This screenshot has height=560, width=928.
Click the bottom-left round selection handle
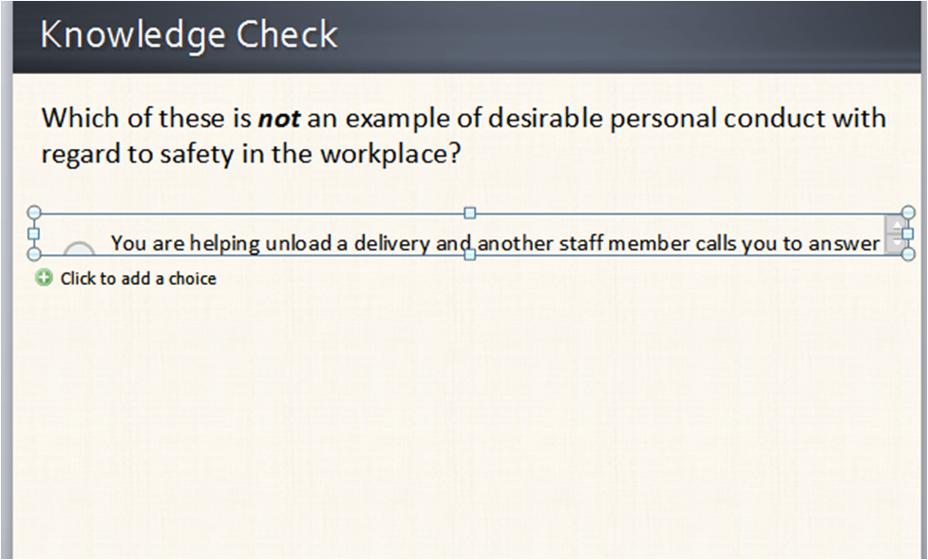coord(34,254)
